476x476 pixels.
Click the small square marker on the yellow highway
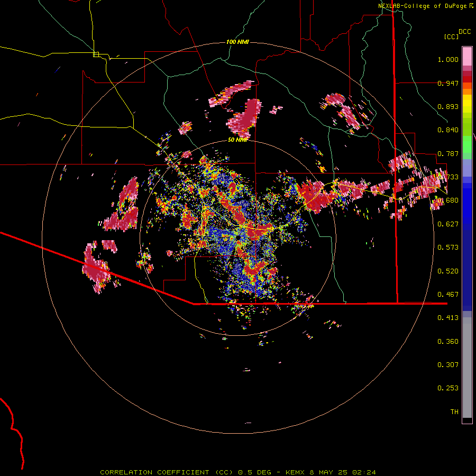tap(96, 54)
